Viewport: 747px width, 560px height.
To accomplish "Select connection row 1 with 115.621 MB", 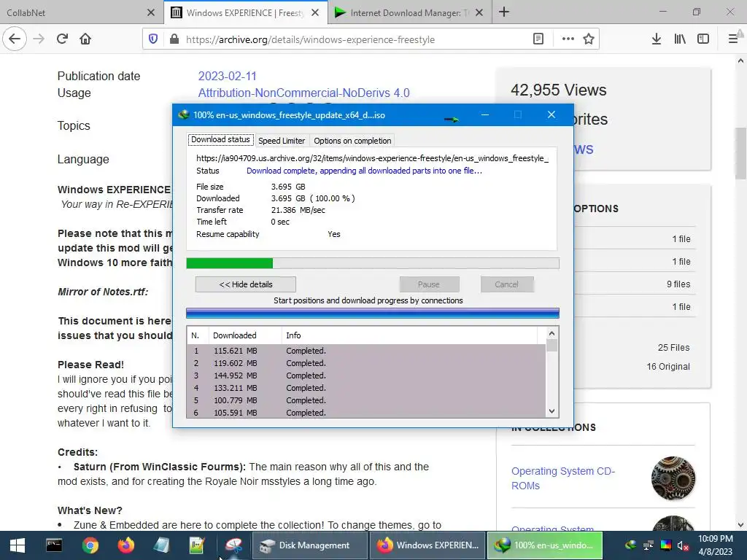I will (x=366, y=351).
